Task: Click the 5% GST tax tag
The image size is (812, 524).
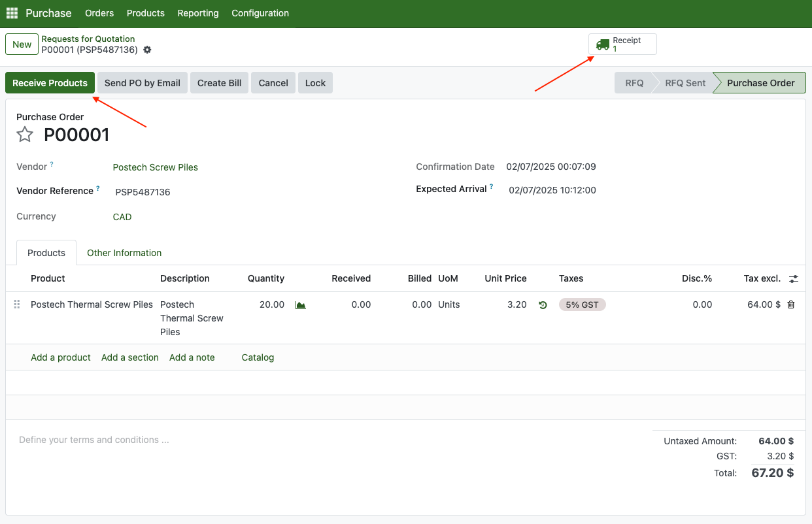Action: coord(582,304)
